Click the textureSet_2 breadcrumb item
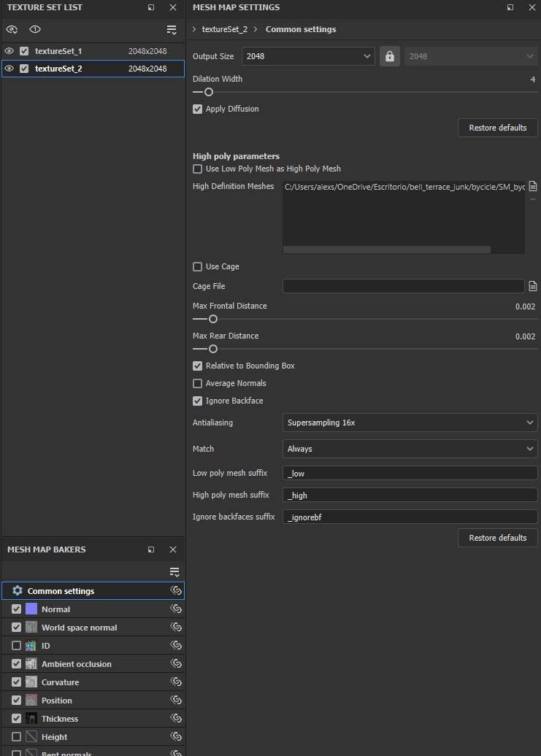 point(224,29)
